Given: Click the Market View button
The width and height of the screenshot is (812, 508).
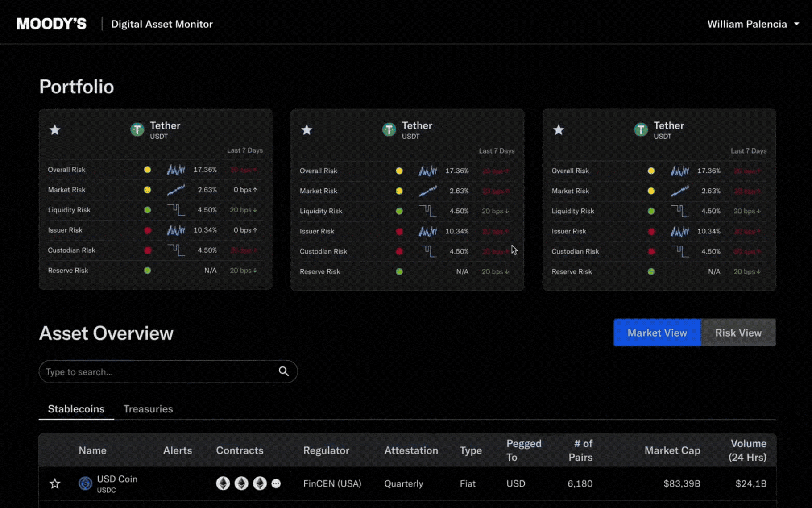Looking at the screenshot, I should click(x=657, y=333).
